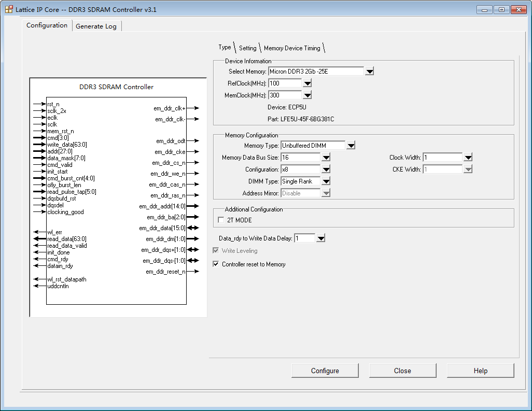Click the disabled Address Mirror dropdown arrow

(x=326, y=193)
